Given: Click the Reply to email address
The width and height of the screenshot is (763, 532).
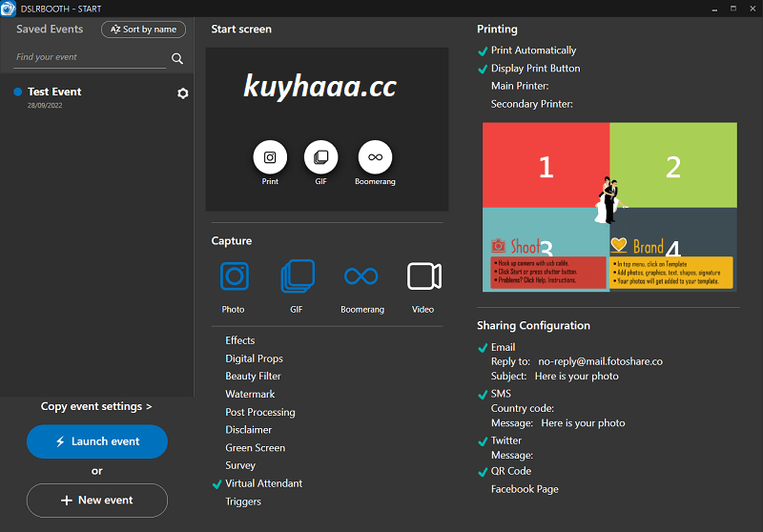Looking at the screenshot, I should tap(601, 361).
